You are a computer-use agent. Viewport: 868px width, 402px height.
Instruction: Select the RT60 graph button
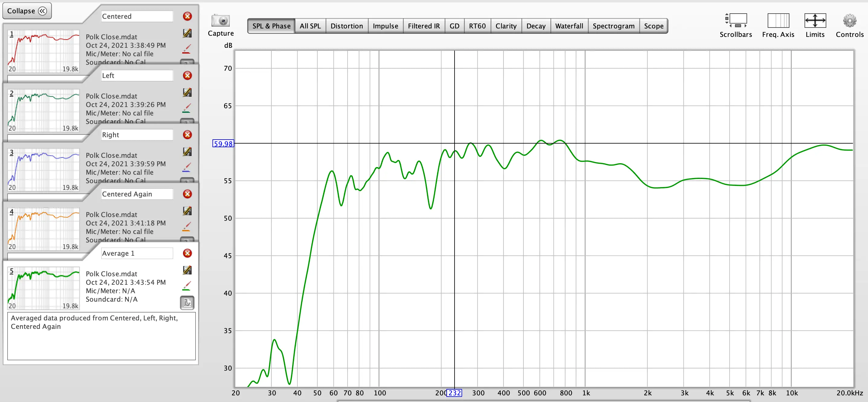[x=477, y=26]
